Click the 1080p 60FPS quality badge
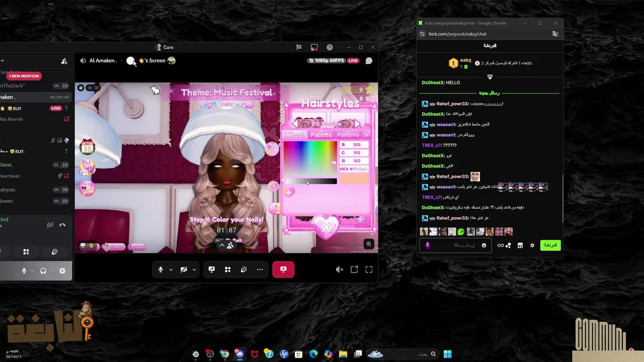The width and height of the screenshot is (644, 362). coord(326,61)
